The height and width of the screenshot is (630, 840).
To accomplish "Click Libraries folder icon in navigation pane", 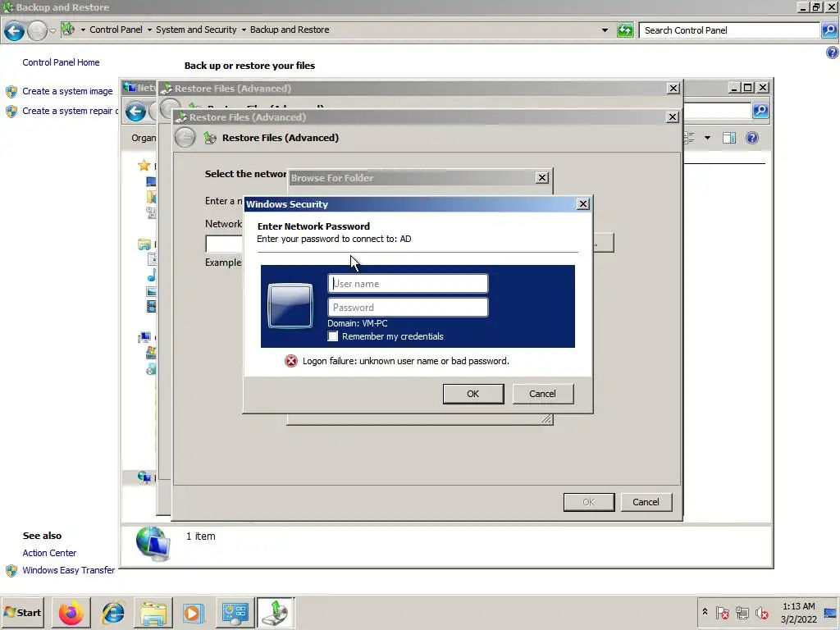I will [x=144, y=244].
